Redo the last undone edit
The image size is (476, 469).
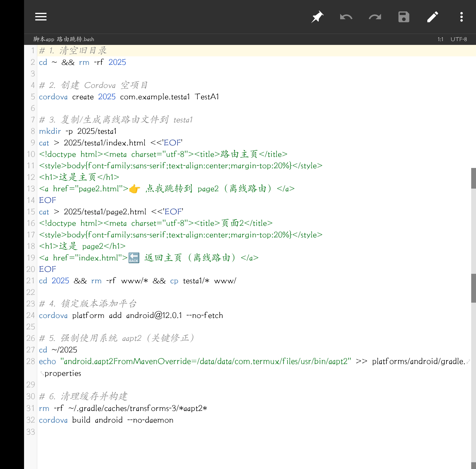[x=375, y=17]
